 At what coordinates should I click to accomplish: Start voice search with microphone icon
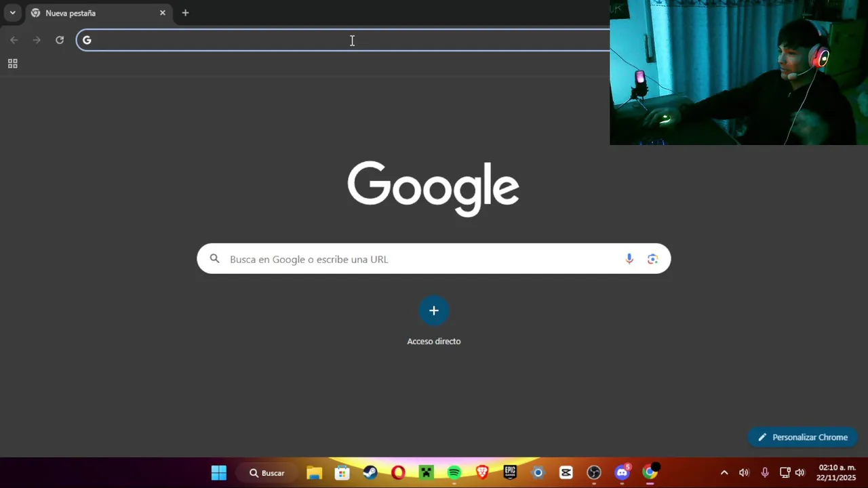tap(629, 259)
